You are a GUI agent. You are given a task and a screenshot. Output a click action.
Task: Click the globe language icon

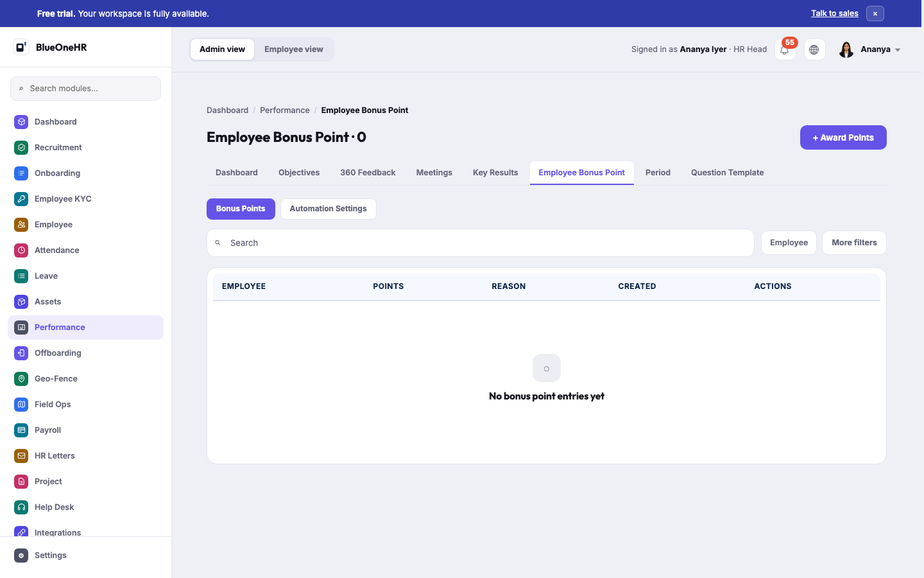click(814, 49)
